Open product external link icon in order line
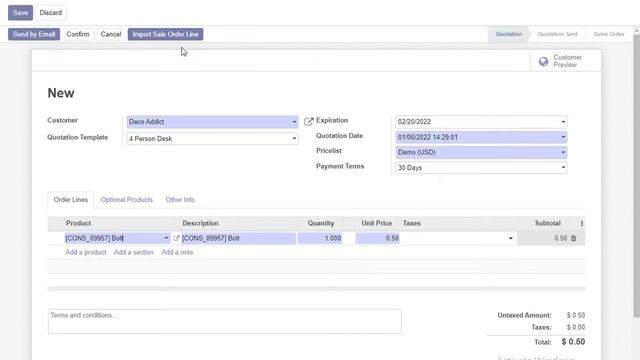Image resolution: width=640 pixels, height=360 pixels. pos(176,238)
